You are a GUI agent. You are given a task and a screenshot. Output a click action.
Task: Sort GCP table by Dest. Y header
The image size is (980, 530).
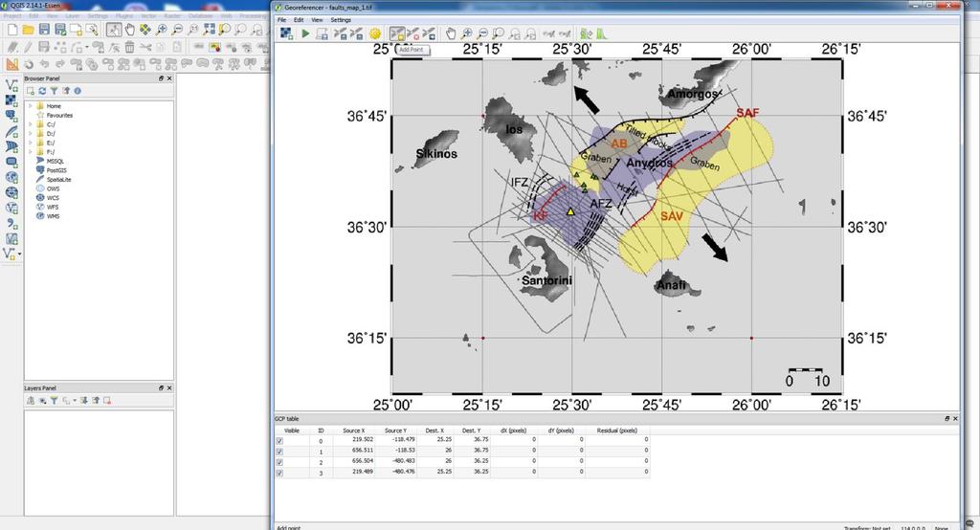click(x=472, y=431)
